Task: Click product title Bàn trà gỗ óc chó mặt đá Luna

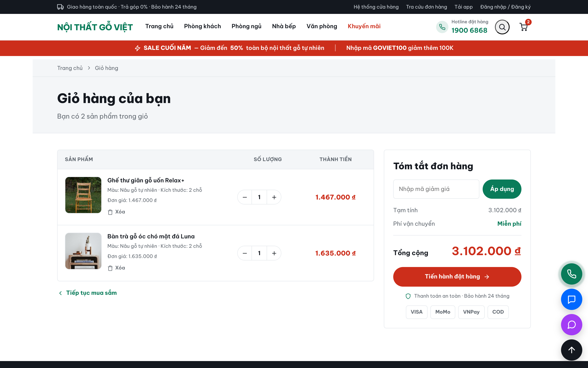Action: pos(151,236)
